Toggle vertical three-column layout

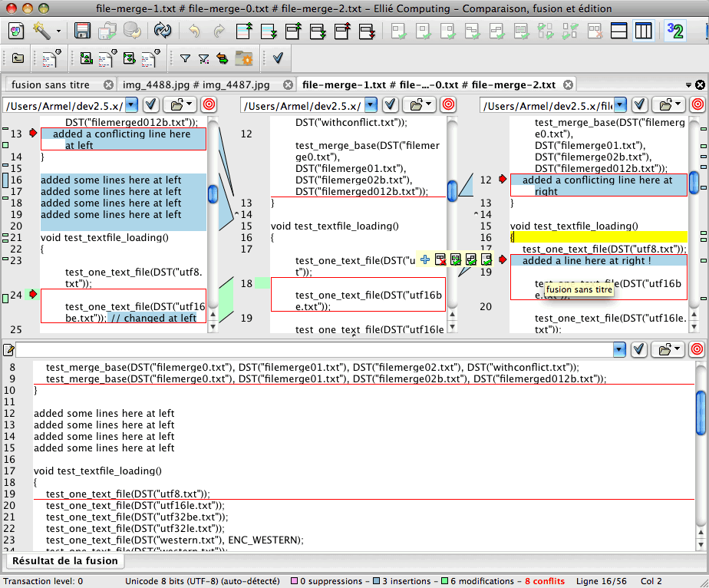coord(643,31)
